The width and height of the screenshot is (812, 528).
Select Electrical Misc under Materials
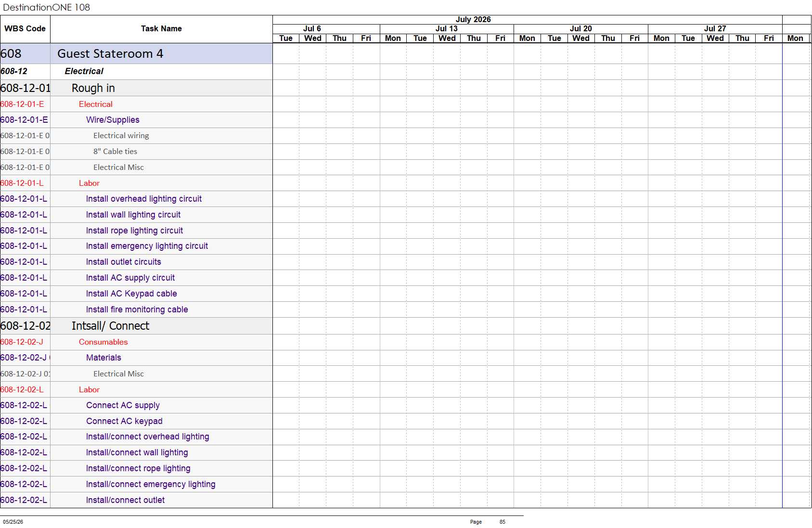(x=136, y=373)
